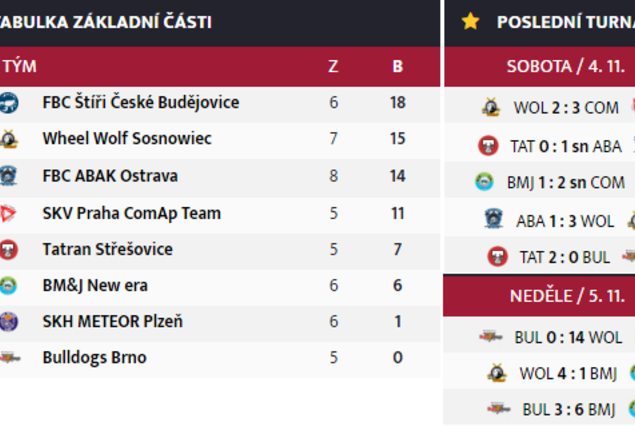Select the SKH METEOR Plzeň row name
635x426 pixels.
click(113, 322)
